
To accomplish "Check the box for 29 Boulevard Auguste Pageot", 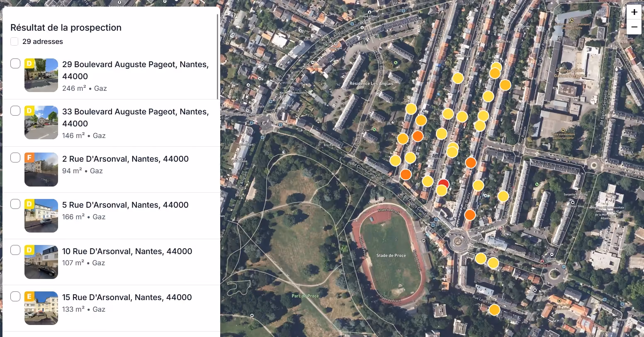I will pos(15,63).
